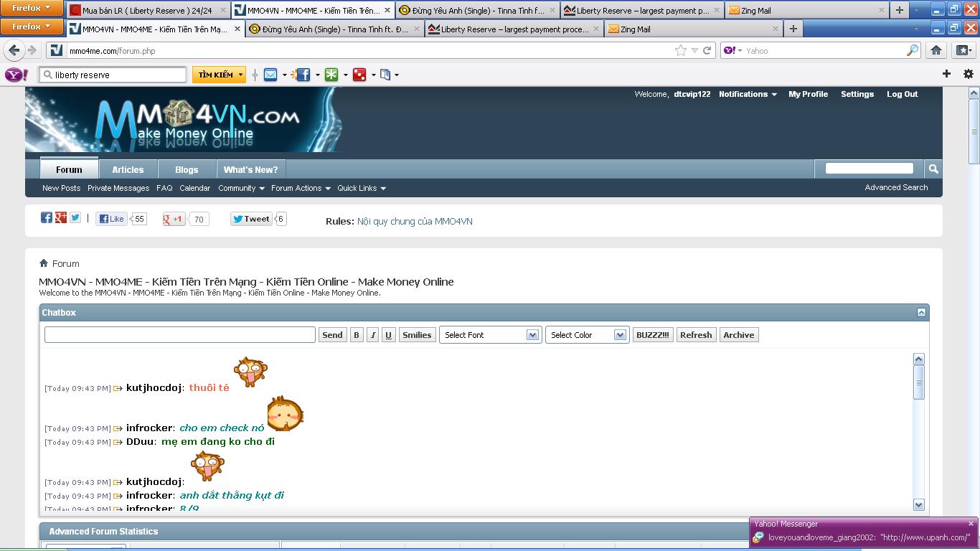Click the red dice icon in the Yahoo toolbar
This screenshot has width=980, height=551.
pyautogui.click(x=359, y=75)
